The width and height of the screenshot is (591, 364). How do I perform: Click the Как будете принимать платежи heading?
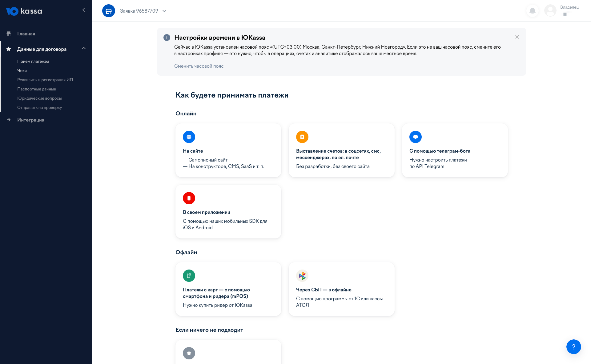232,95
